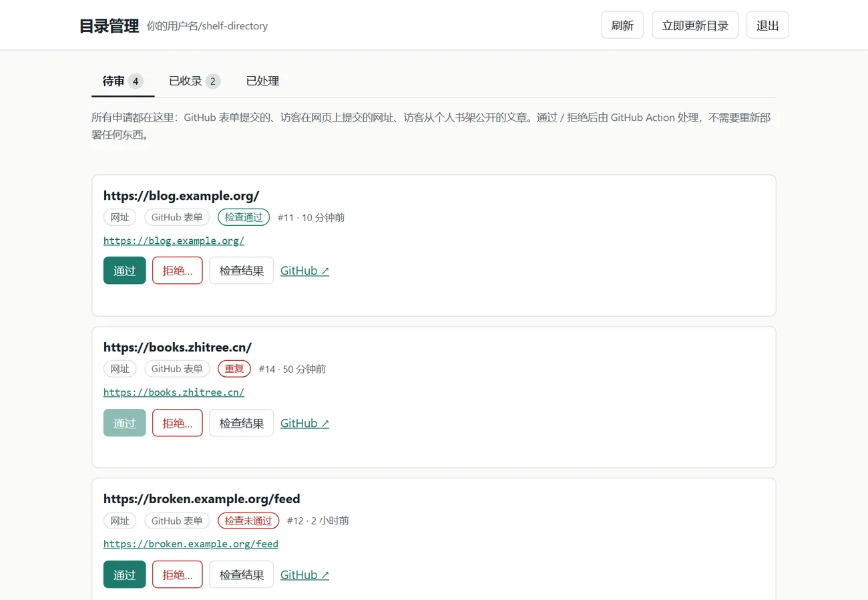The height and width of the screenshot is (600, 868).
Task: Click the bold https://books.zhitree.cn/ card heading
Action: [178, 347]
